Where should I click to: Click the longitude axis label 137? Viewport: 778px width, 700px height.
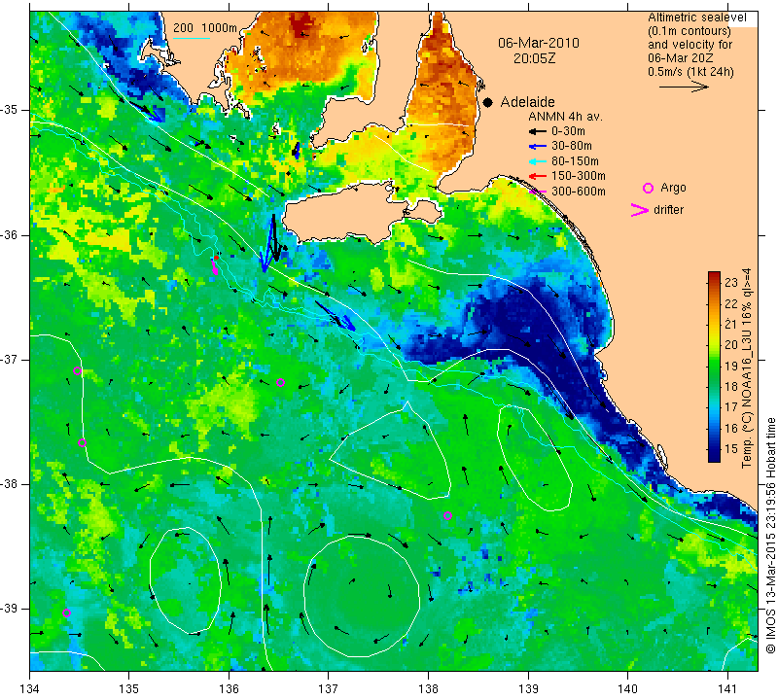tap(329, 688)
